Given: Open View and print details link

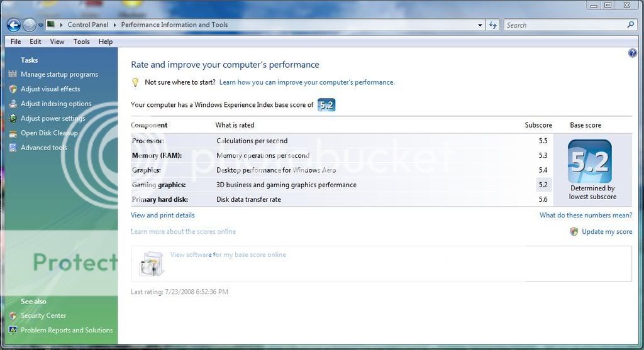Looking at the screenshot, I should pos(163,215).
